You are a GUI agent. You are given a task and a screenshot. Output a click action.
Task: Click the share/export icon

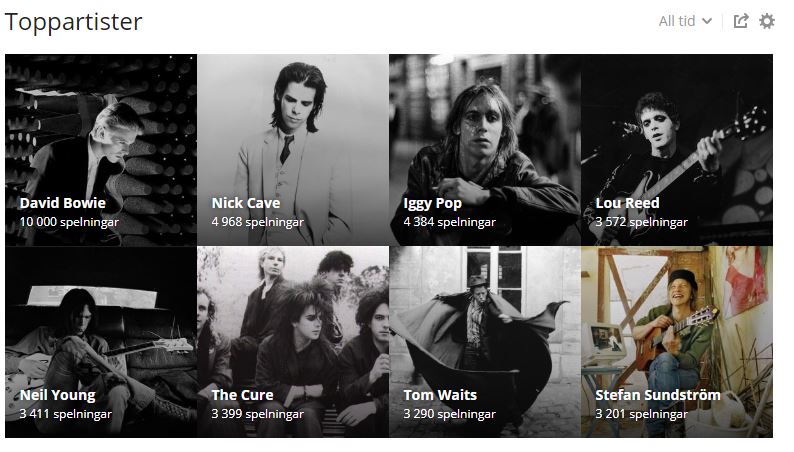(x=741, y=21)
